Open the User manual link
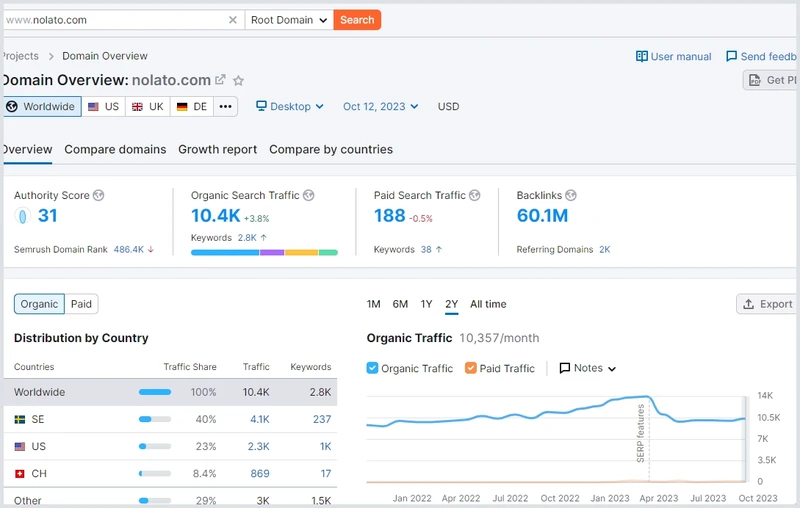The image size is (800, 508). tap(673, 57)
